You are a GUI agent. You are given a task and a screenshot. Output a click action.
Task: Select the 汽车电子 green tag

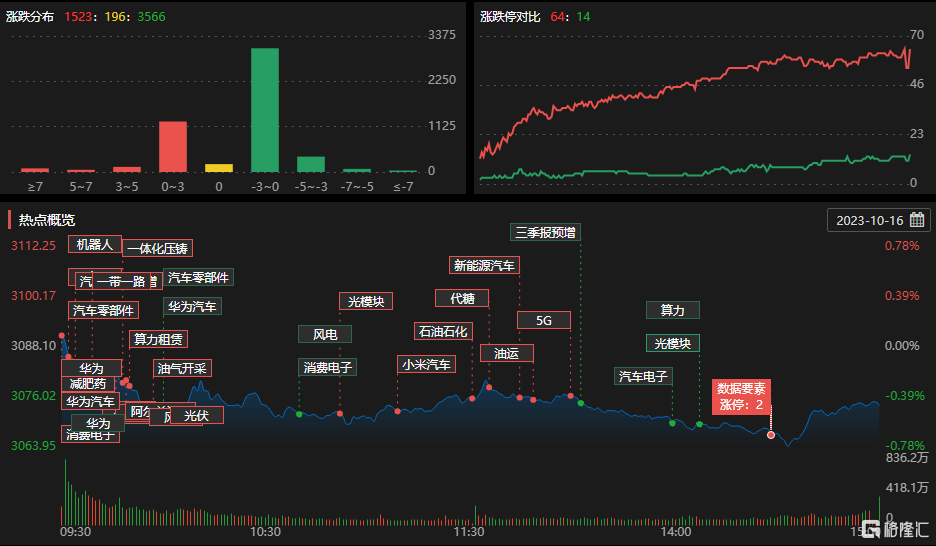click(x=643, y=376)
